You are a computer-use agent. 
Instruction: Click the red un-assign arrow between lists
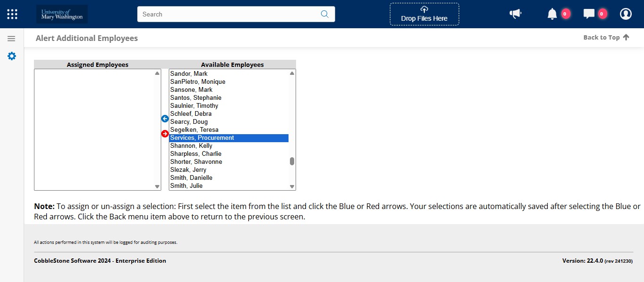tap(165, 134)
